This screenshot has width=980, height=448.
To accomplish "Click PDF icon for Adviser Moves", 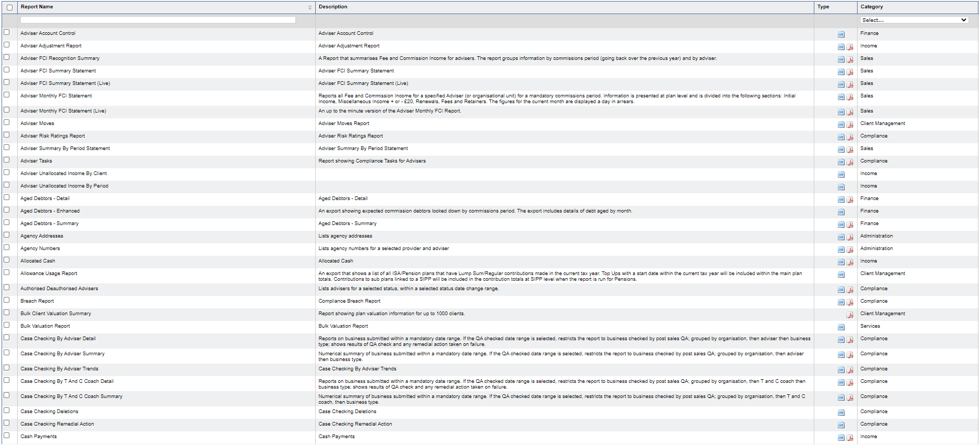I will coord(850,125).
